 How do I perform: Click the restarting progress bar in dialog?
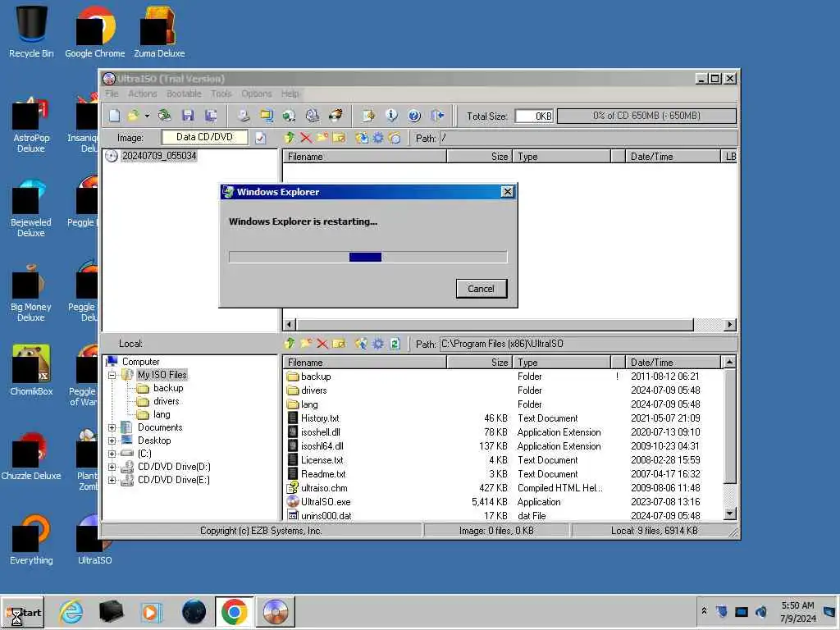367,257
